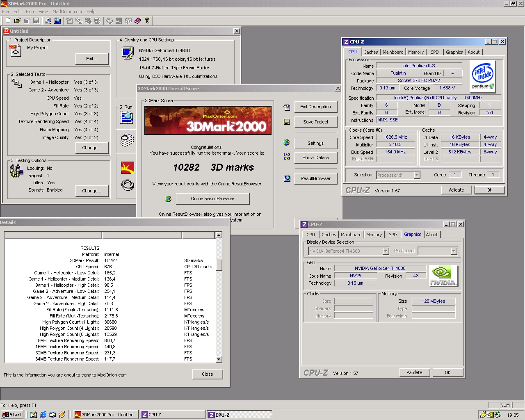Switch to CPU tab in lower CPU-Z
This screenshot has height=420, width=525.
311,235
